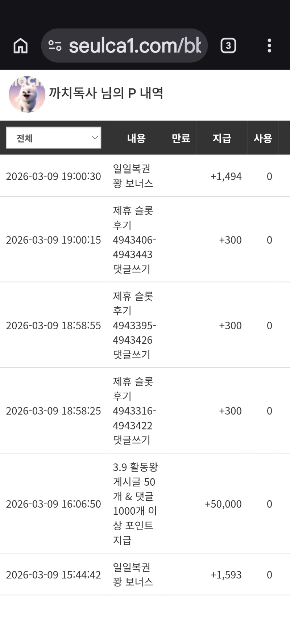The image size is (290, 644).
Task: Select the 2026-03-09 15:44:42 timestamp
Action: (x=53, y=575)
